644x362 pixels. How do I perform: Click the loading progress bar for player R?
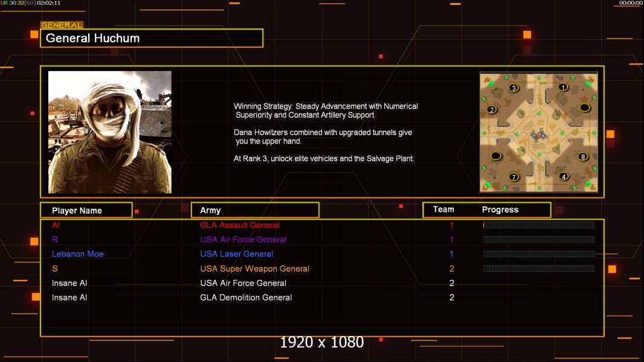coord(538,240)
